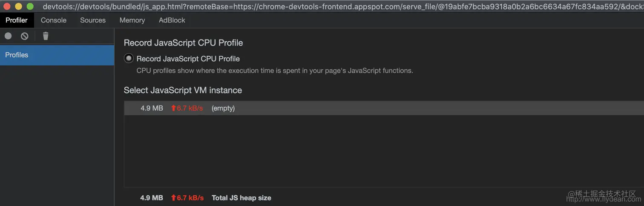Click the CPU profiles description text
This screenshot has height=206, width=644.
275,71
